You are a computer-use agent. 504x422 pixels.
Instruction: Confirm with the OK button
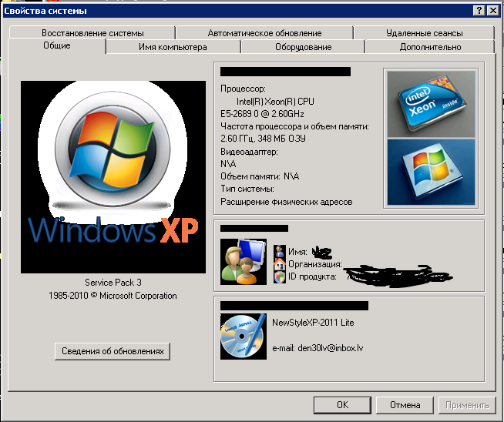342,405
